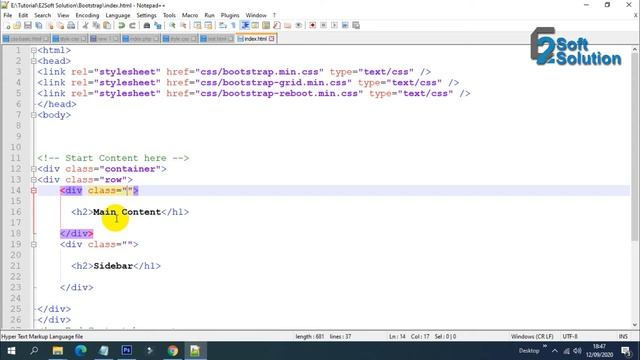Click the Close All toolbar icon

click(x=60, y=25)
